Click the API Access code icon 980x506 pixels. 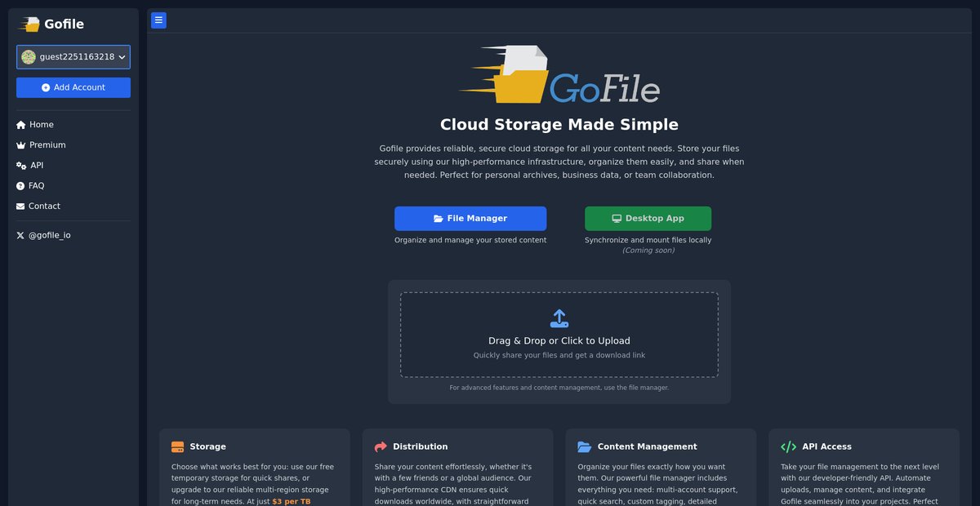coord(788,446)
